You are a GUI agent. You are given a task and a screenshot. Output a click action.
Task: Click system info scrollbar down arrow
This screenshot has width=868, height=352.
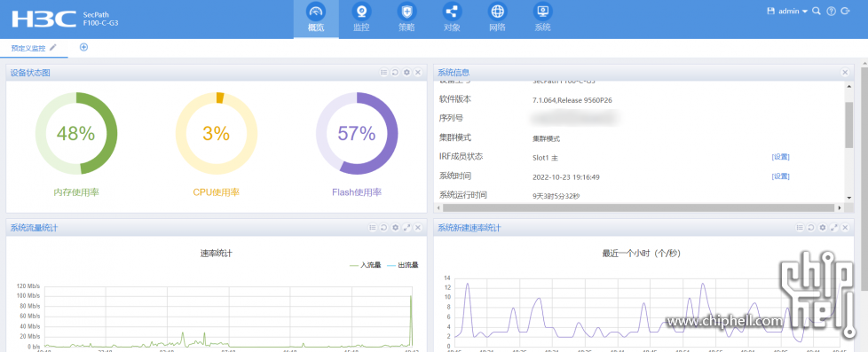point(849,198)
